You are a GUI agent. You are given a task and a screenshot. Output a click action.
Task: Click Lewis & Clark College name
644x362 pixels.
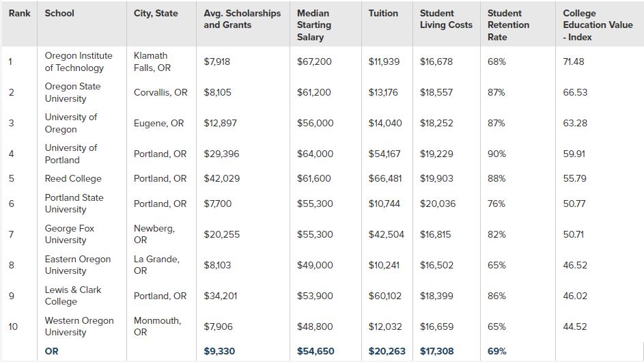[x=73, y=296]
